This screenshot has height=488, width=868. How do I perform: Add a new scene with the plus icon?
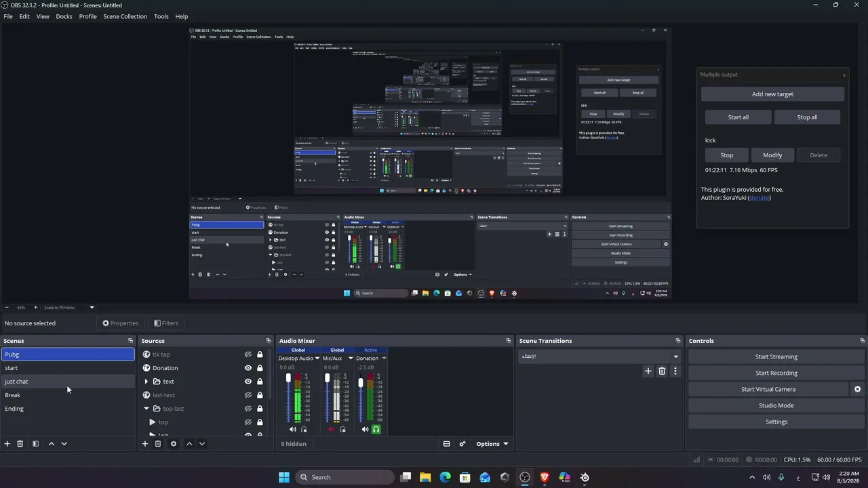(x=7, y=444)
